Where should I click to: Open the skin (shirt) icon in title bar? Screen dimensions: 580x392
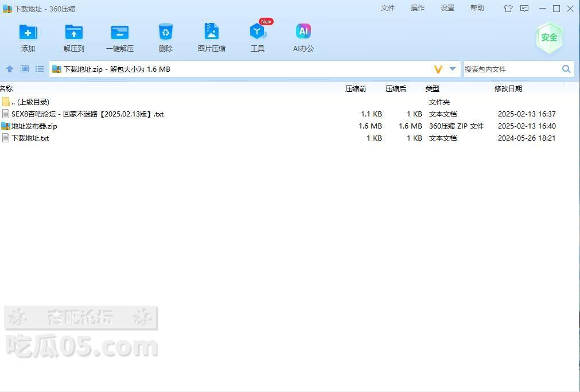[508, 9]
